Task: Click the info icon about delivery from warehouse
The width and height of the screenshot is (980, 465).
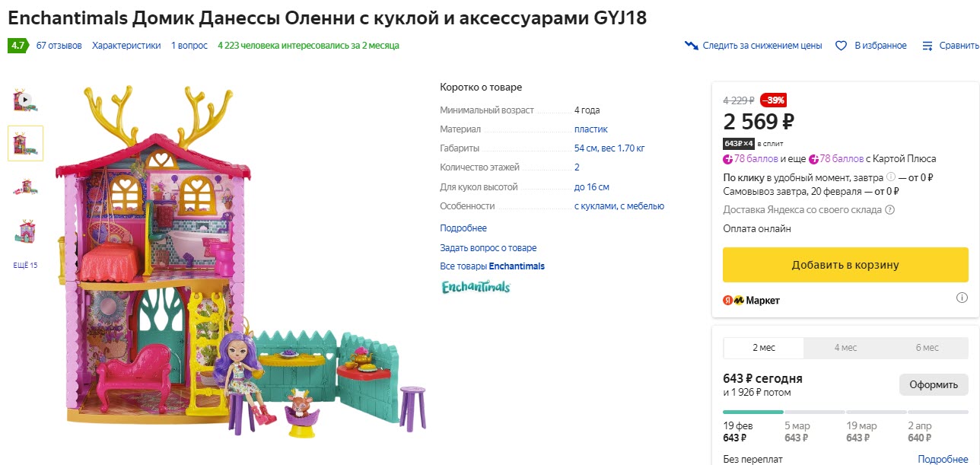Action: 889,210
